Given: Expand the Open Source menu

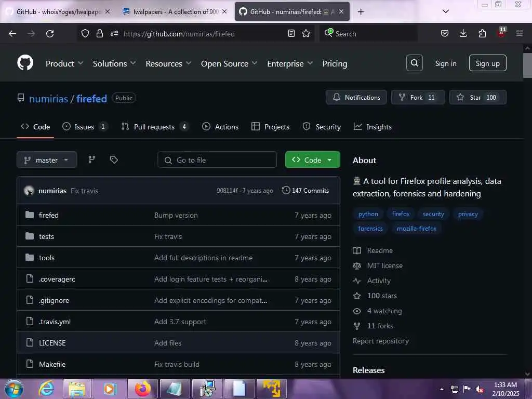Looking at the screenshot, I should pos(229,63).
